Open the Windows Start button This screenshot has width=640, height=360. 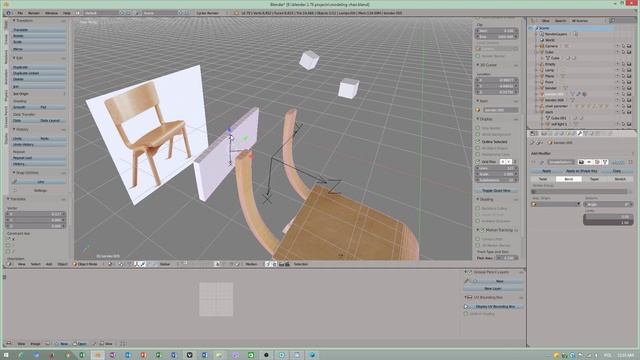6,355
